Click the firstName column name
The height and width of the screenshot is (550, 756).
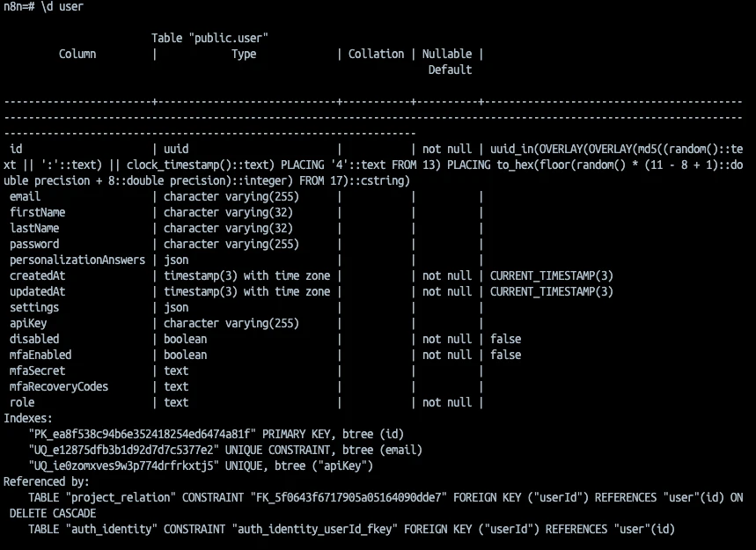tap(37, 212)
